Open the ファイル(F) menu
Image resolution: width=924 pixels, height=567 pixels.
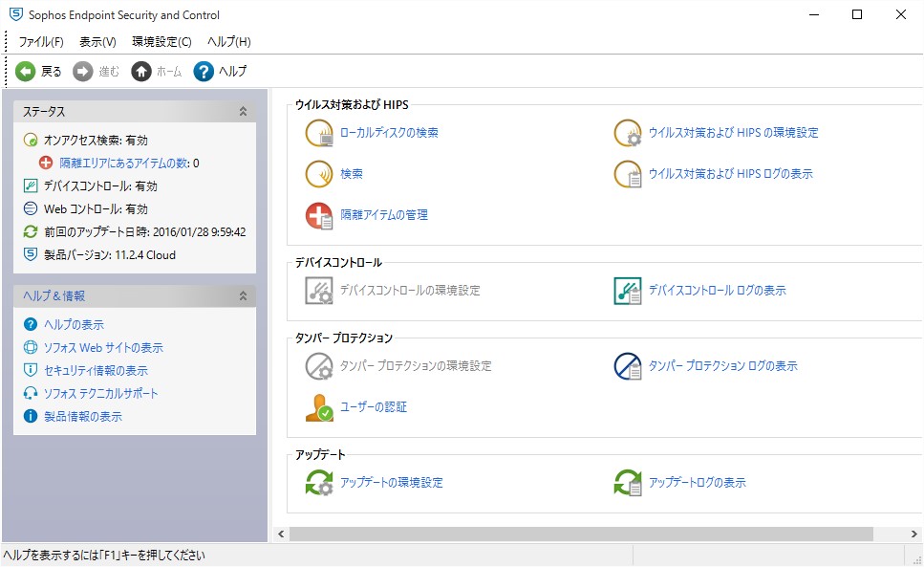(x=41, y=42)
